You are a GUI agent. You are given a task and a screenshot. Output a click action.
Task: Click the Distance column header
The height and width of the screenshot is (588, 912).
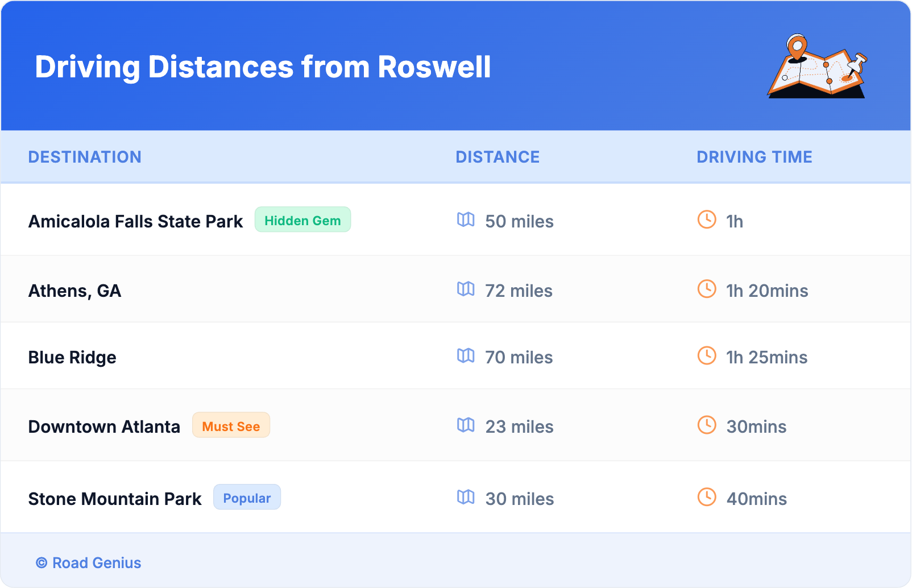tap(498, 157)
